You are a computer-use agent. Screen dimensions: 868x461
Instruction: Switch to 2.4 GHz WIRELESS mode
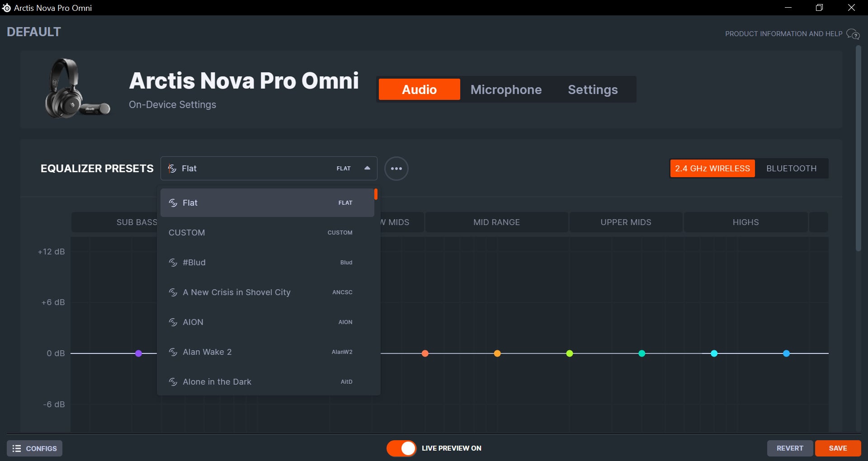pyautogui.click(x=712, y=169)
